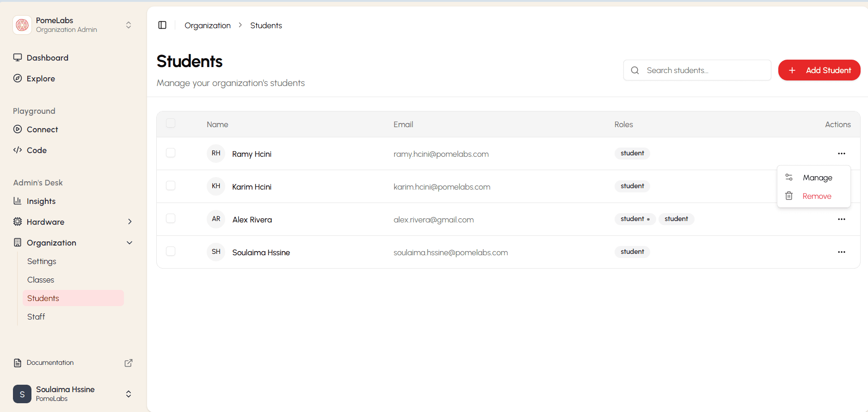Open the PomeLabs organization switcher arrows

[x=129, y=25]
